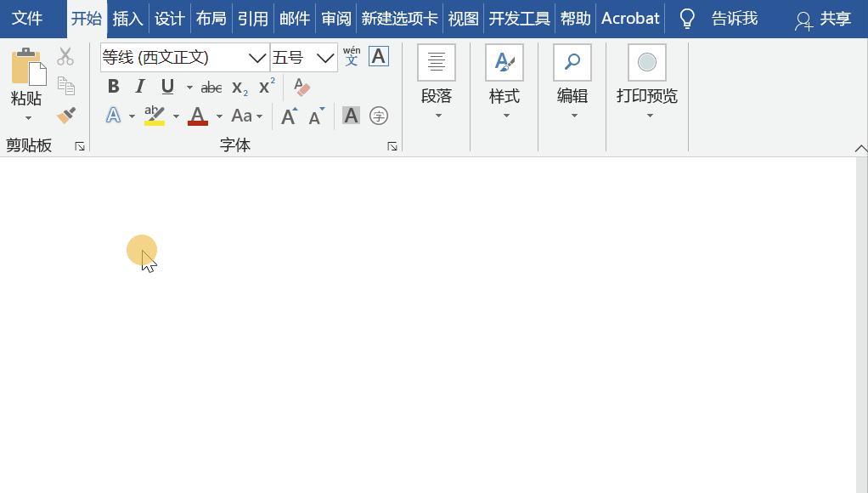
Task: Toggle bold formatting
Action: click(x=114, y=86)
